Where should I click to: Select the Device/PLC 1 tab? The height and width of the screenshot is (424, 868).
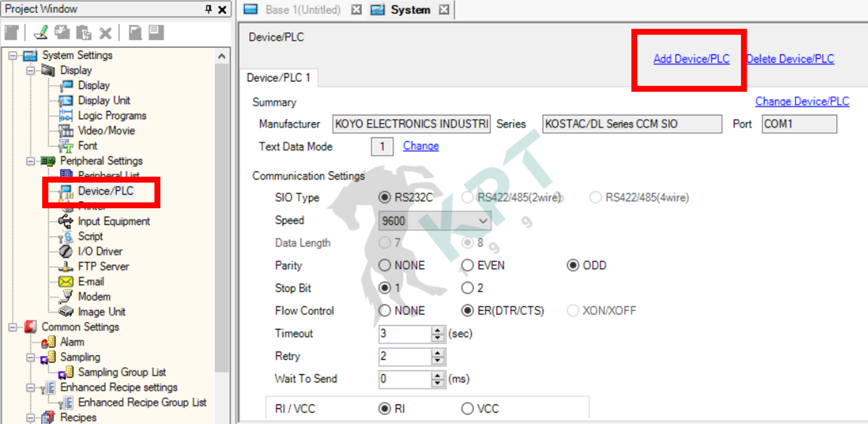(278, 78)
